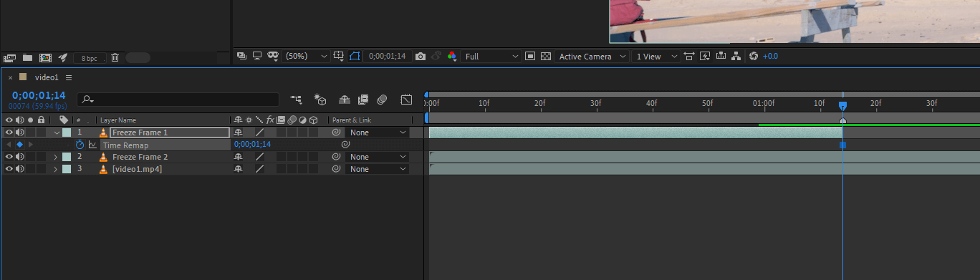Toggle Region of Interest button
This screenshot has height=280, width=980.
click(354, 56)
